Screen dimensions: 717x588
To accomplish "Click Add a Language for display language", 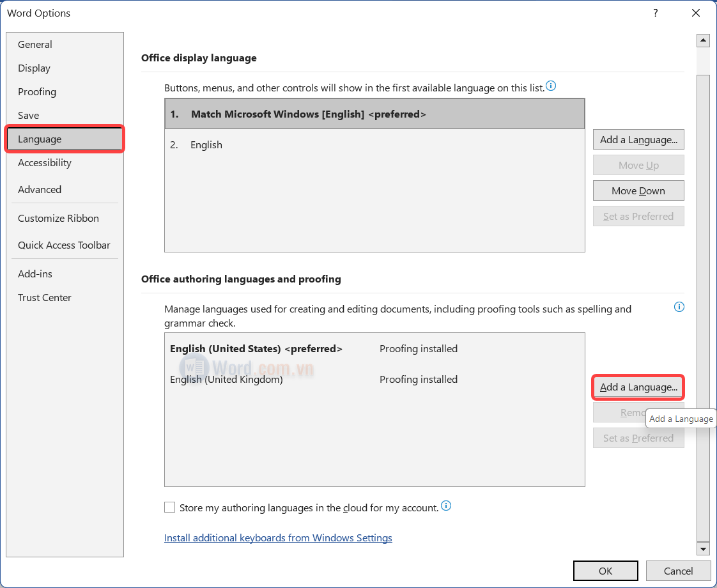I will (x=638, y=139).
